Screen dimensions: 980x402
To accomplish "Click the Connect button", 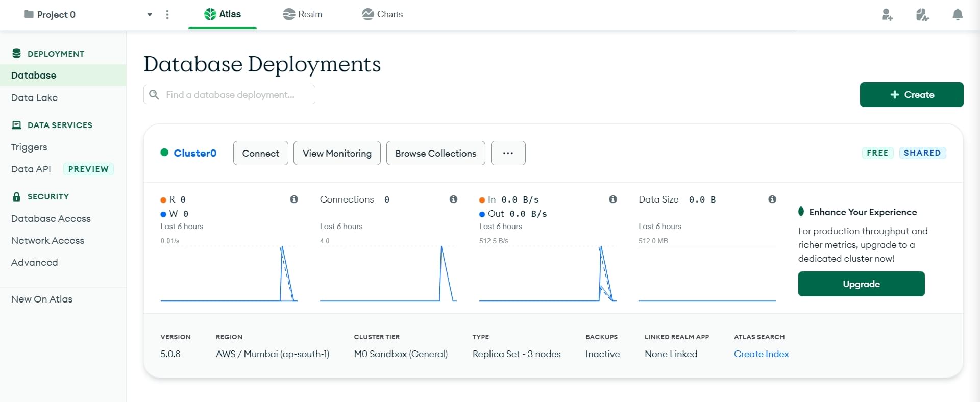I will 261,153.
